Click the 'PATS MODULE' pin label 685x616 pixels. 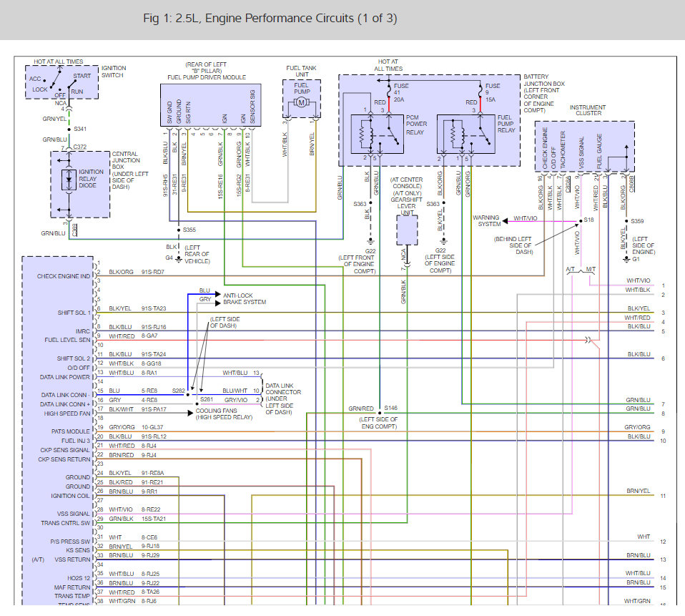70,431
